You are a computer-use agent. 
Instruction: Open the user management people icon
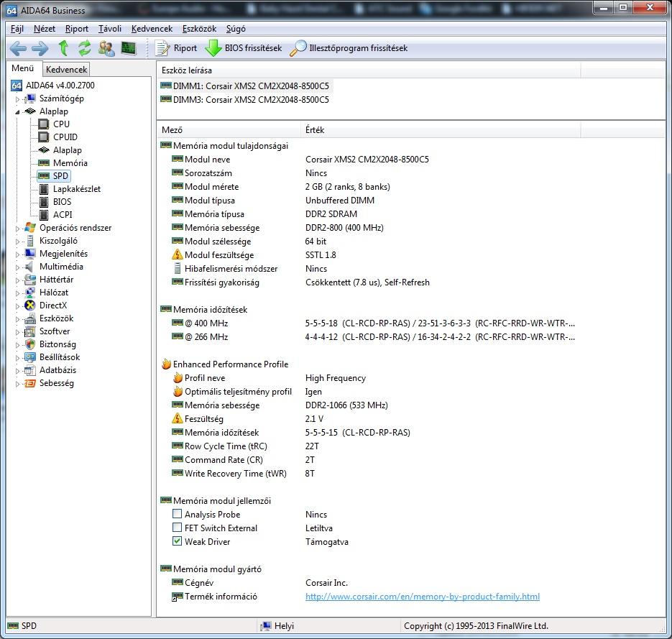click(x=106, y=48)
